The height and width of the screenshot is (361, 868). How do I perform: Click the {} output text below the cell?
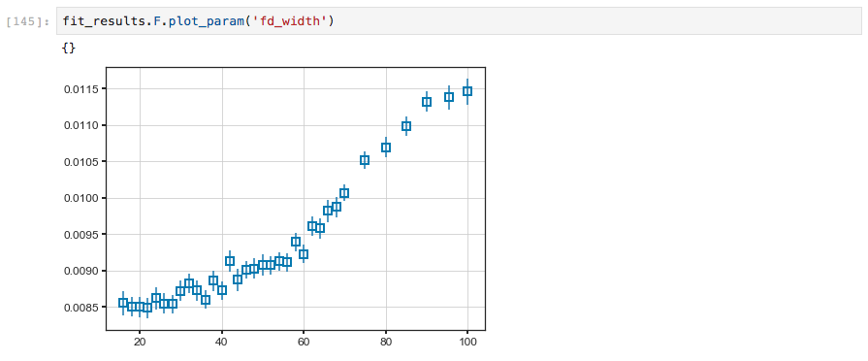69,49
